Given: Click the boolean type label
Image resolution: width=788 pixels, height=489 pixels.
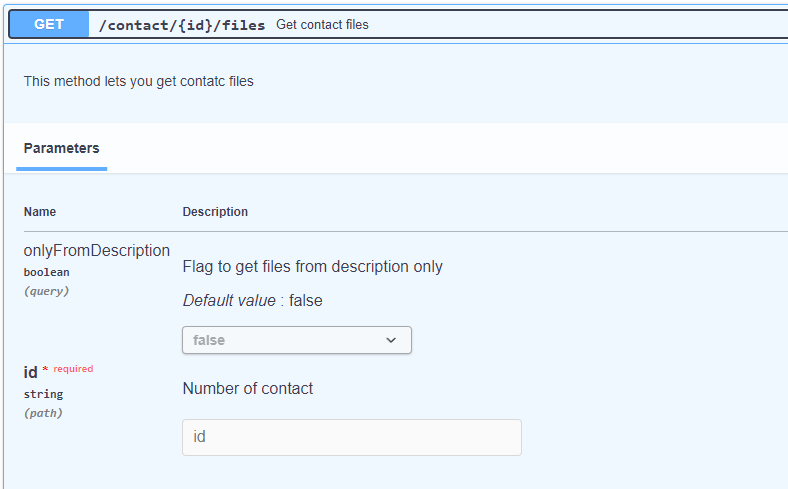Looking at the screenshot, I should pos(46,272).
